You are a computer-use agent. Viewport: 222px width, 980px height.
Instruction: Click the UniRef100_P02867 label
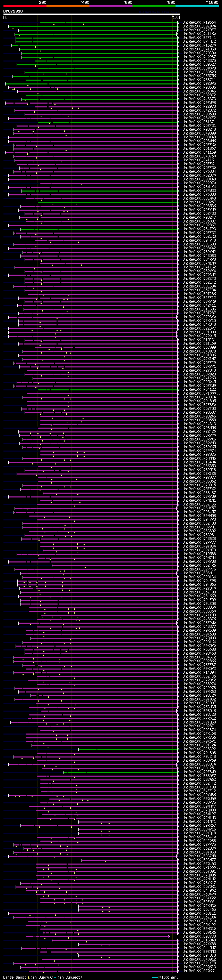(199, 225)
